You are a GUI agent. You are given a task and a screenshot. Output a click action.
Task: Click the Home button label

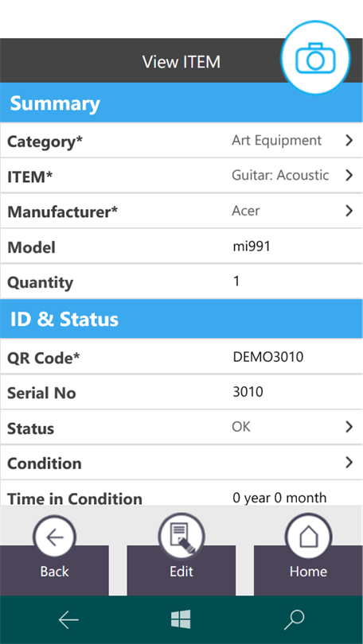click(308, 572)
